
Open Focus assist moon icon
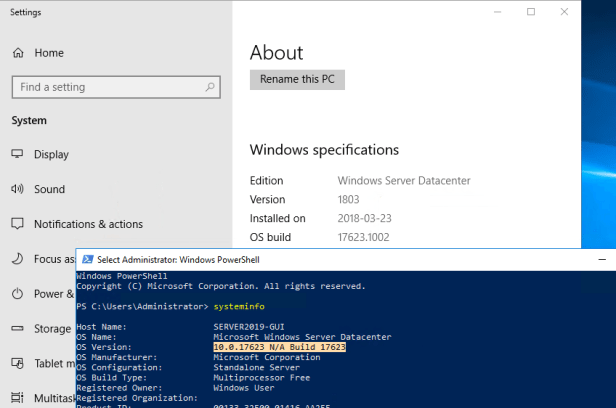click(17, 258)
